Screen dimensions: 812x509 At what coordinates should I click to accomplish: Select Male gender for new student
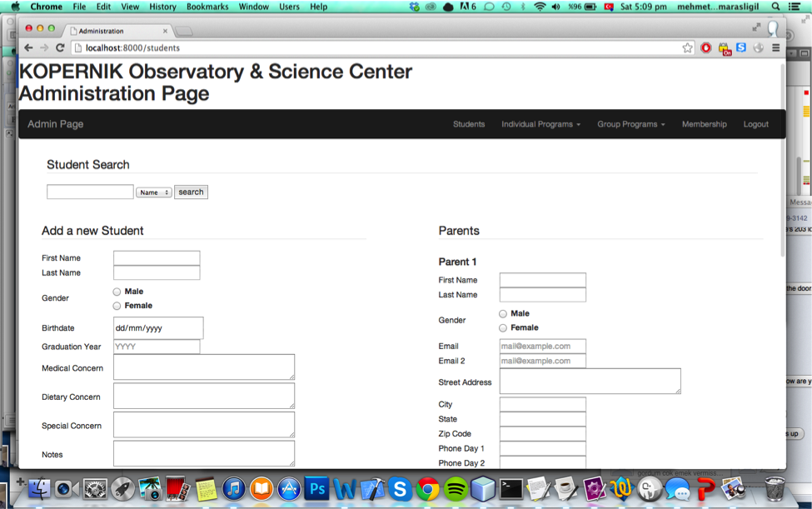(117, 292)
